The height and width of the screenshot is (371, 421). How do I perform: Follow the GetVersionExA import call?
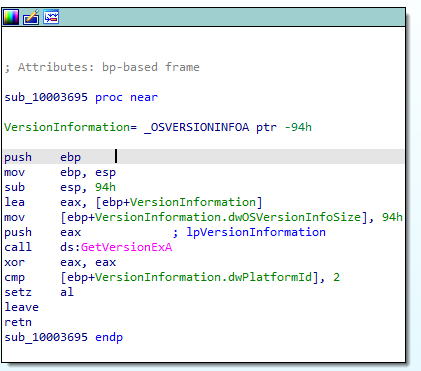pyautogui.click(x=126, y=247)
